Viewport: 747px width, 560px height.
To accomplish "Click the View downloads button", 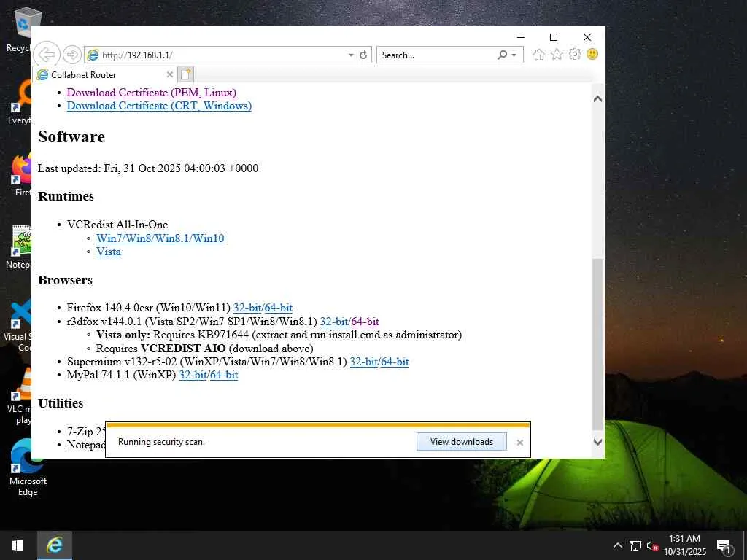I will (462, 441).
